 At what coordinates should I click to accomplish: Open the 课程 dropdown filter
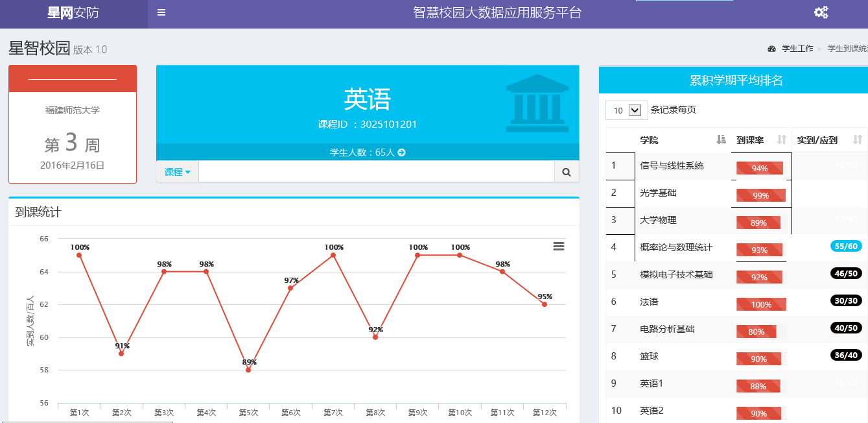pos(177,172)
